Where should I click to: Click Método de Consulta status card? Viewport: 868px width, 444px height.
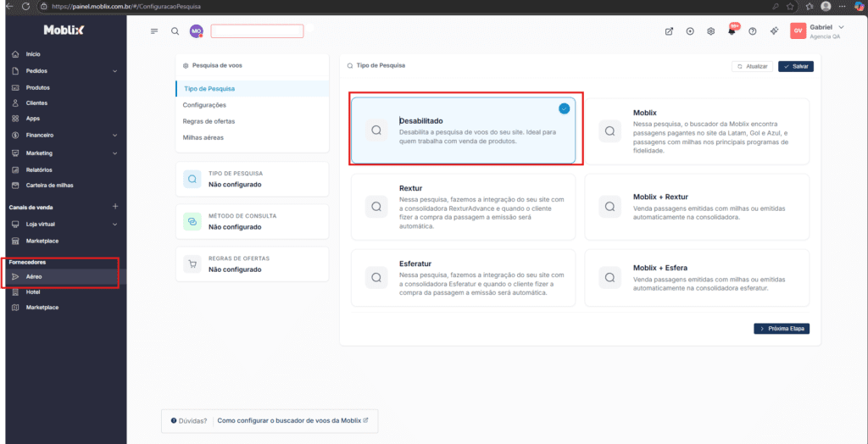[253, 221]
